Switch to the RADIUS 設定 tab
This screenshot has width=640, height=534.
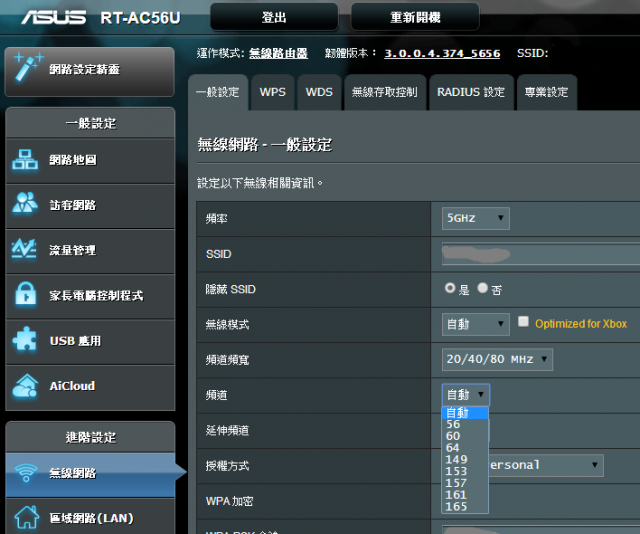471,92
